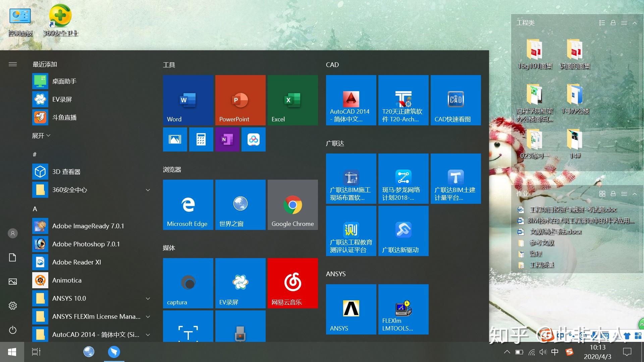The height and width of the screenshot is (362, 644).
Task: Select the 1号办公楼 folder
Action: 575,99
